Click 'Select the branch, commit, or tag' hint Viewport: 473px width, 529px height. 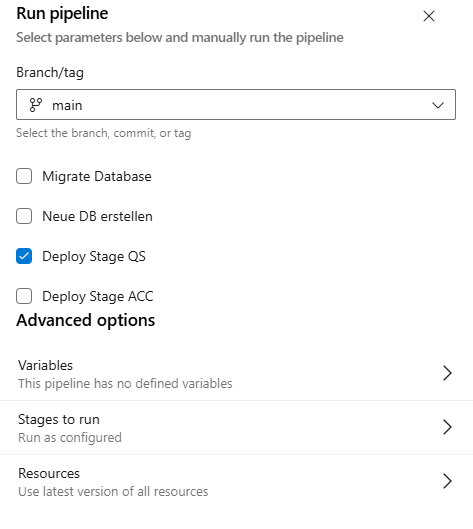click(104, 133)
